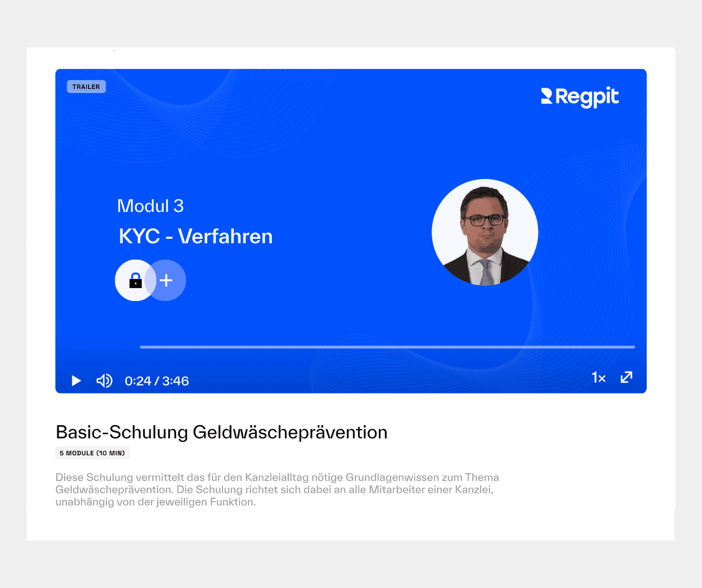This screenshot has width=702, height=588.
Task: Open the Basic-Schulung Geldwäscheprävention course title
Action: 222,432
